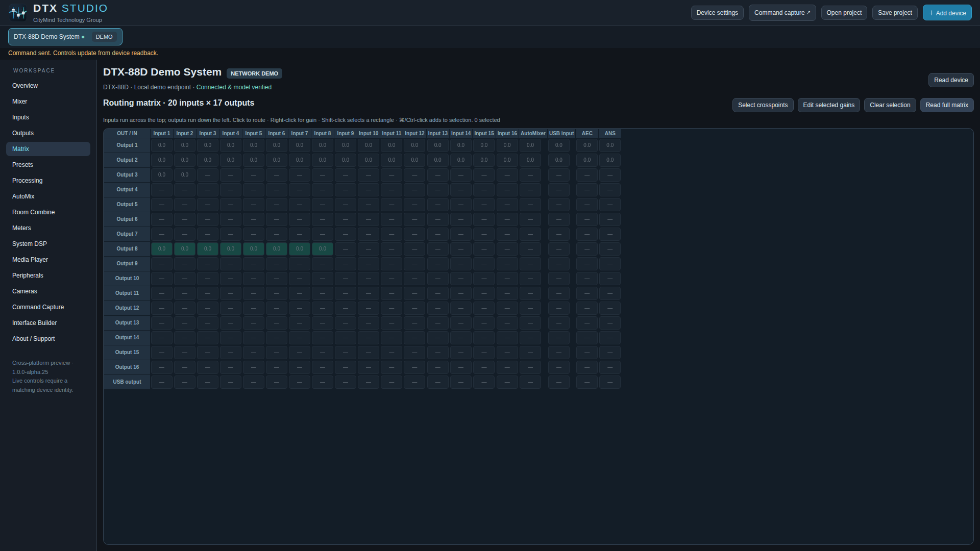The image size is (980, 551).
Task: Route Input 9 to Output 8
Action: tap(346, 249)
